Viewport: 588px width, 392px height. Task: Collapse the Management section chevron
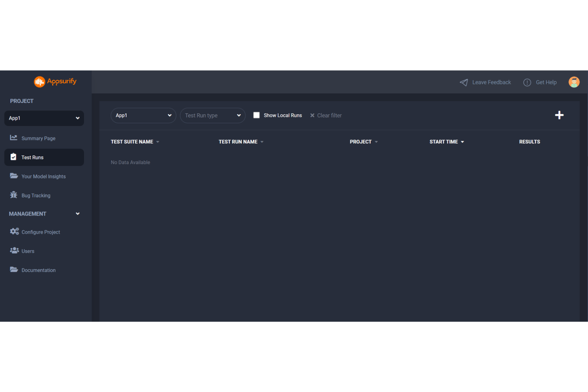pyautogui.click(x=78, y=214)
